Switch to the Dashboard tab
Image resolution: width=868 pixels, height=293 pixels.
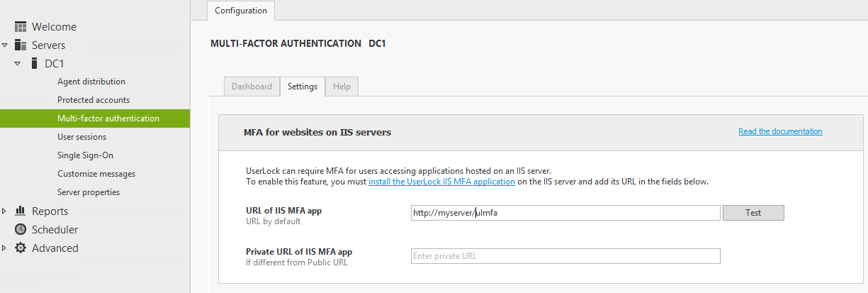click(x=252, y=87)
